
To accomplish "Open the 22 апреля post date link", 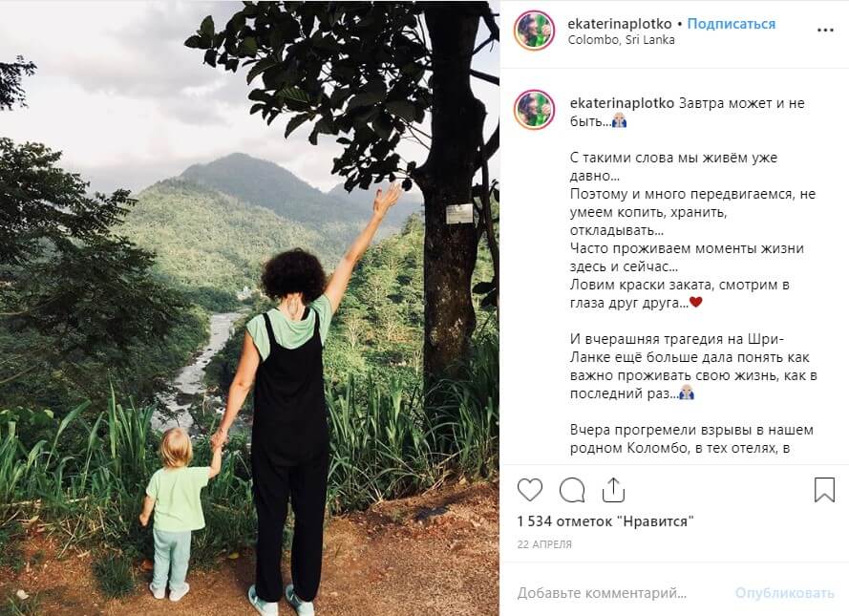I will point(544,544).
